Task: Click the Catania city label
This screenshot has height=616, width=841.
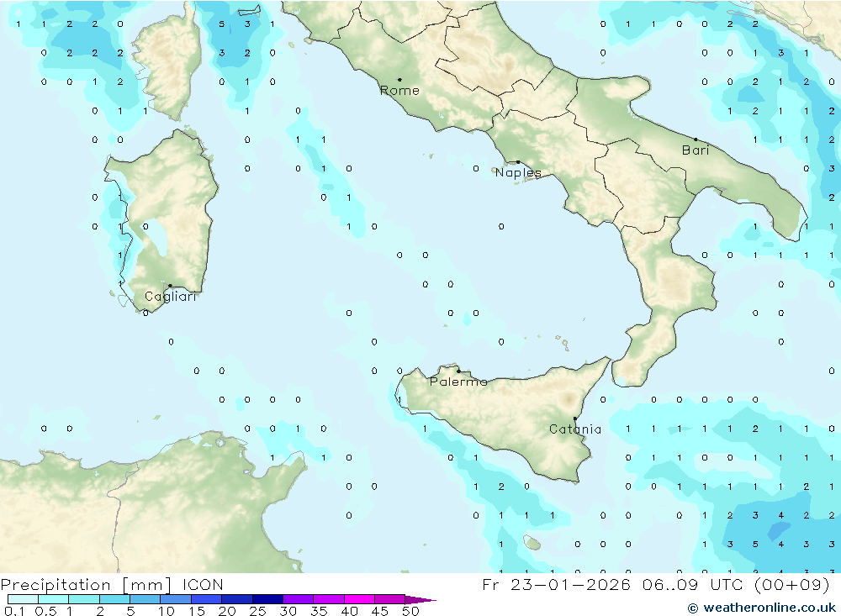Action: point(575,429)
